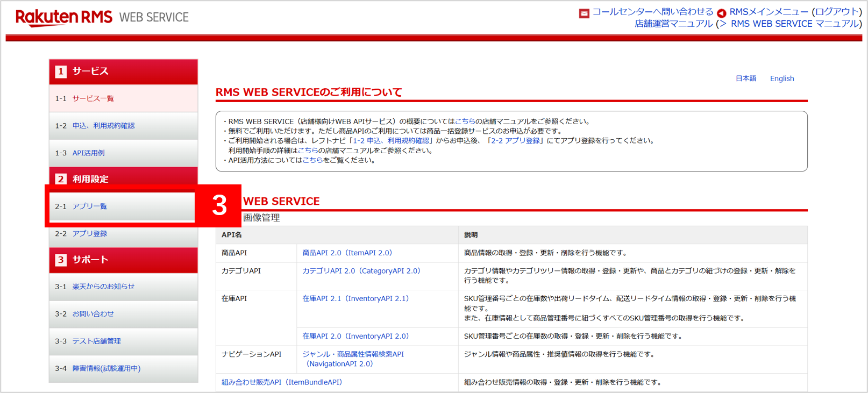
Task: Click inline link 1-2 申込、利用規約確認 in notice box
Action: tap(391, 141)
